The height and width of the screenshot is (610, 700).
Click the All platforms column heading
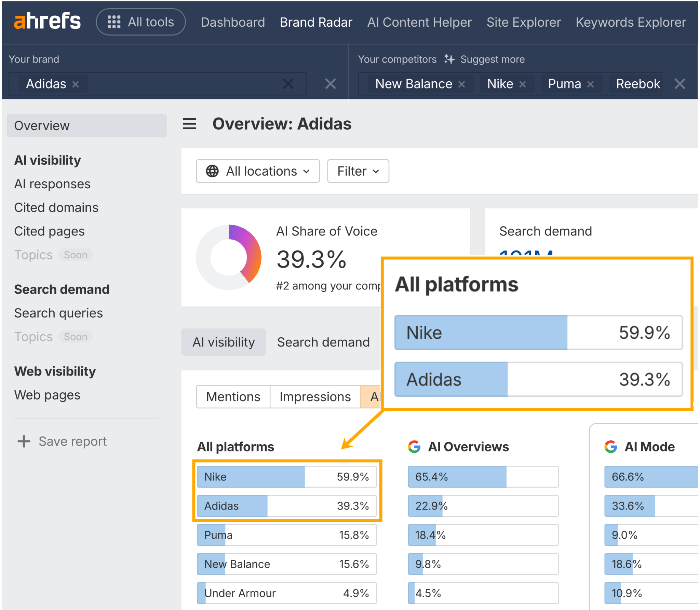(x=235, y=447)
